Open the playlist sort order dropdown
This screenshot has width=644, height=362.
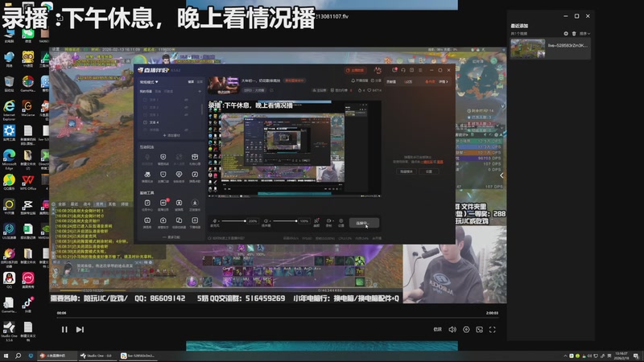click(x=584, y=34)
